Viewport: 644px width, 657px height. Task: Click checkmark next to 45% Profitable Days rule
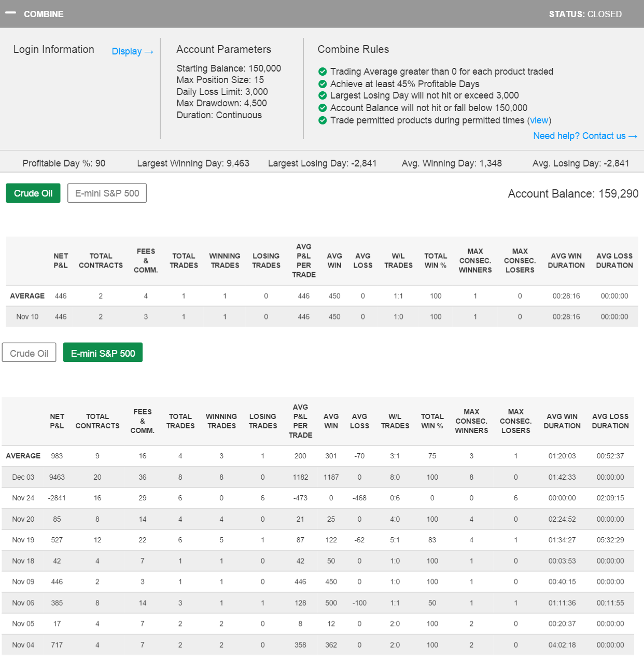[x=323, y=84]
